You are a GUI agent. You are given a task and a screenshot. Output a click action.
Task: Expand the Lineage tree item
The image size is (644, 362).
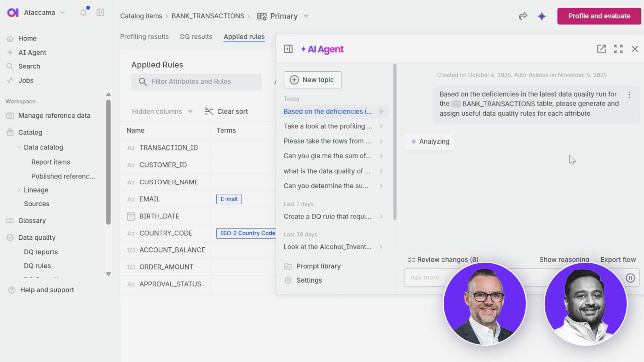[x=19, y=190]
